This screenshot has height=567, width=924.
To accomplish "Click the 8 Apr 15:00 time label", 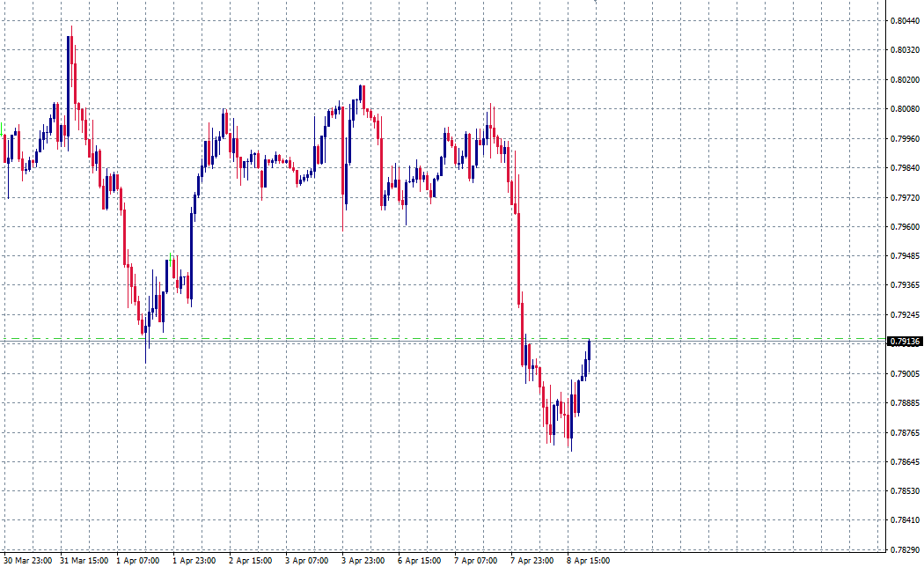I will [588, 559].
